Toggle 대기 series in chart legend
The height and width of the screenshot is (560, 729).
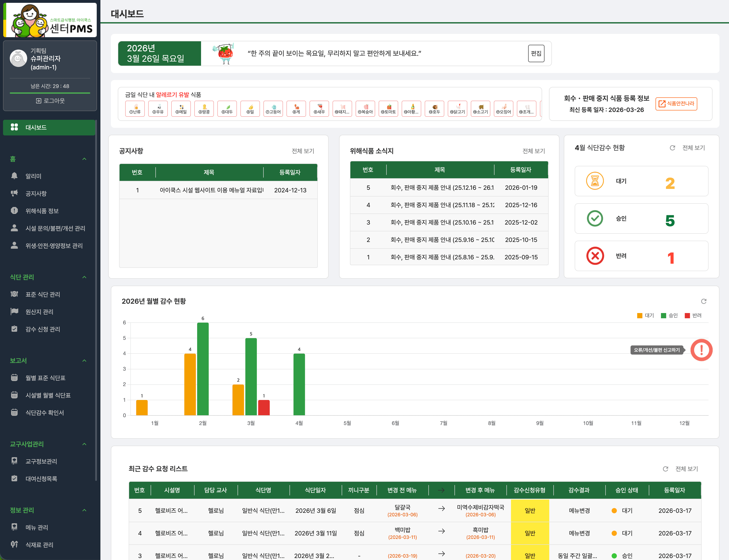[x=645, y=315]
